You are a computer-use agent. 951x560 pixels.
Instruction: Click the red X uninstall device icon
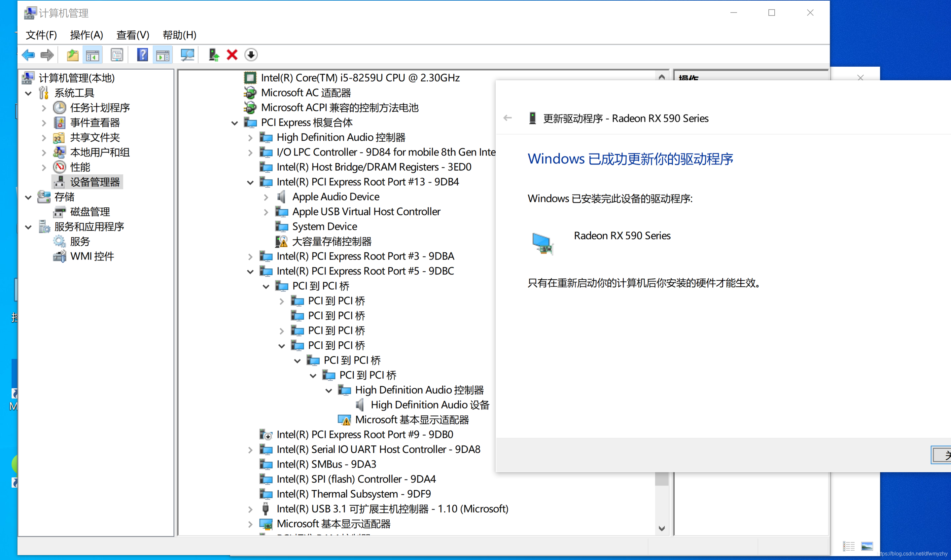pyautogui.click(x=232, y=55)
